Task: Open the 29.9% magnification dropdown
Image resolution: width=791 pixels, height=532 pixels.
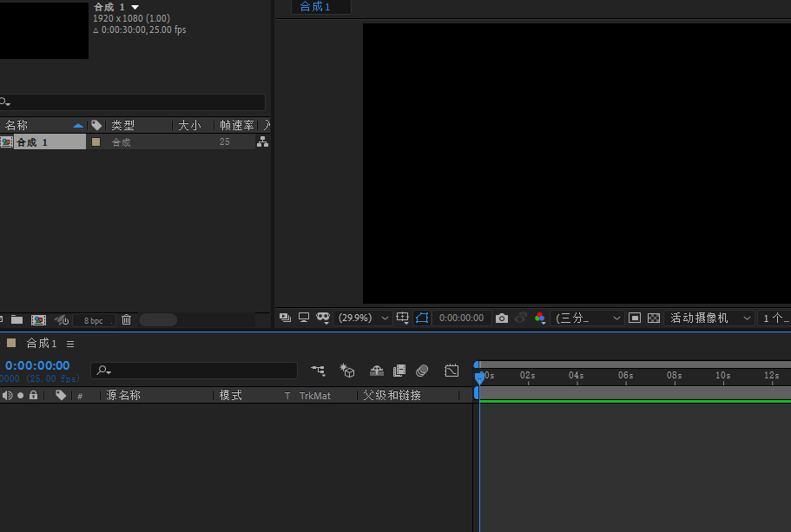Action: point(365,319)
